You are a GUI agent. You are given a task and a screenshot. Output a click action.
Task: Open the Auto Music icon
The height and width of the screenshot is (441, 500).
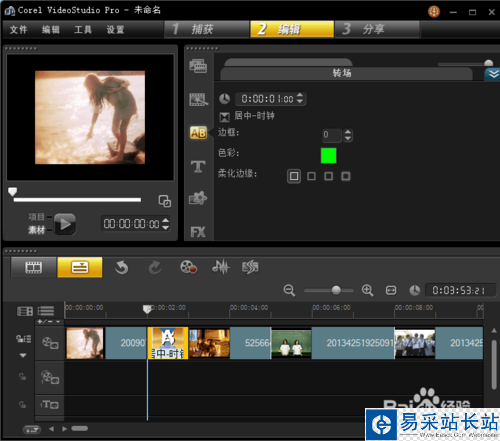point(250,267)
